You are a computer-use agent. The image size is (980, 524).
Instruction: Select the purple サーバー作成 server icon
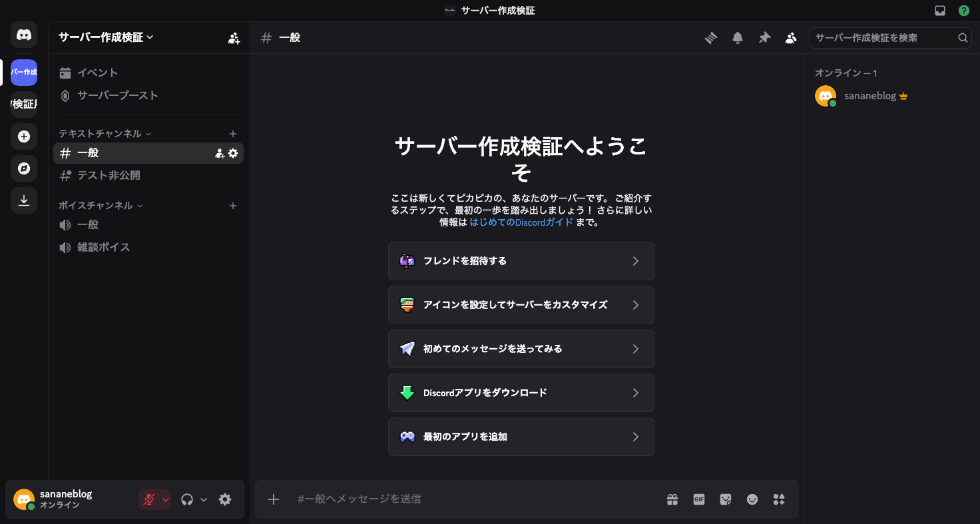click(x=24, y=73)
